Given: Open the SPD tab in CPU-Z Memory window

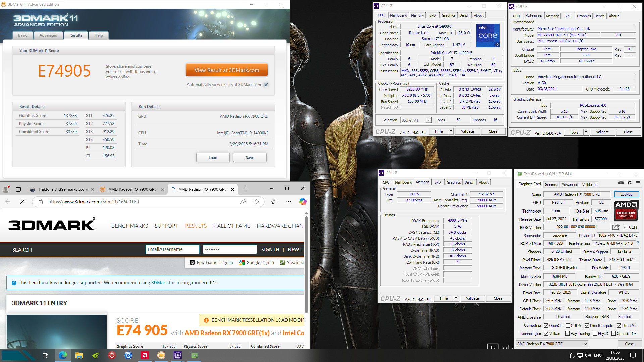Looking at the screenshot, I should (x=437, y=182).
